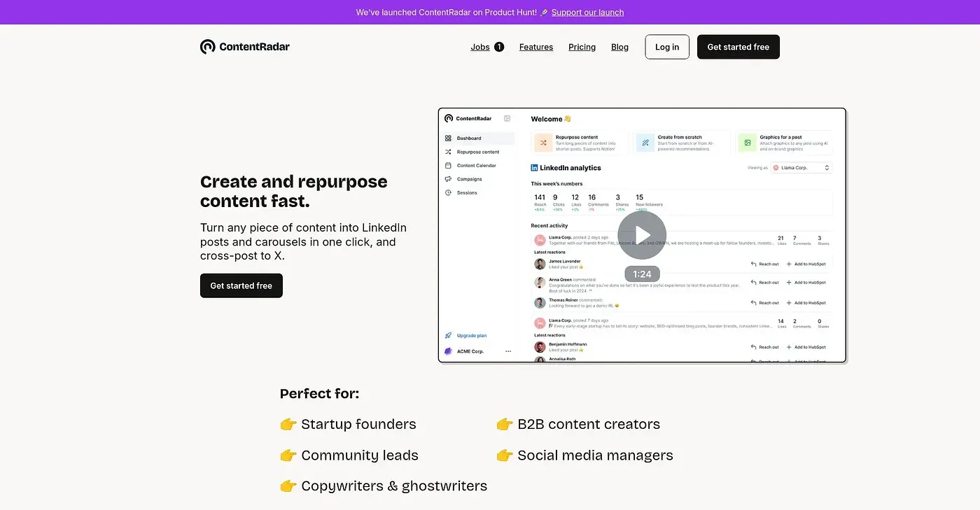Click Add to HubSpot for Anna Green
Image resolution: width=980 pixels, height=510 pixels.
(806, 283)
